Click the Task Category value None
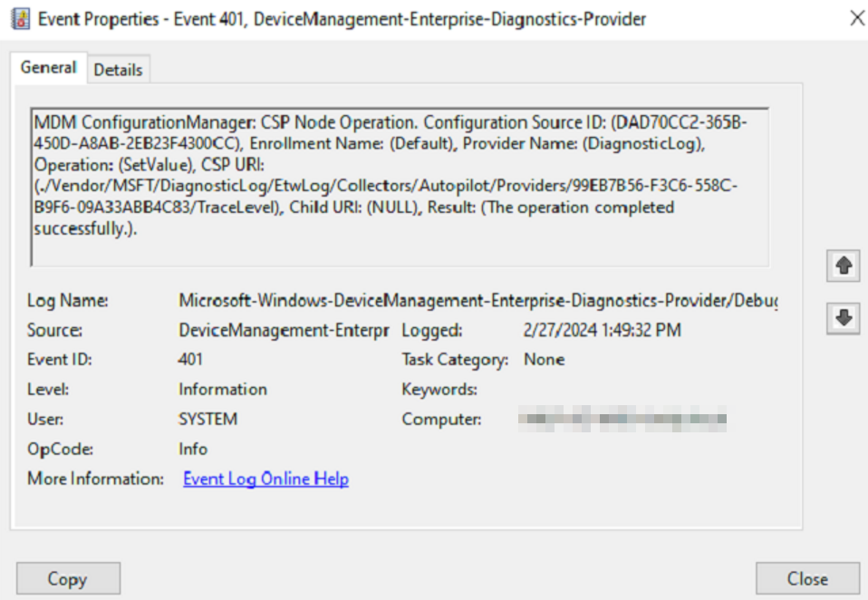Screen dimensions: 868x600 [544, 360]
